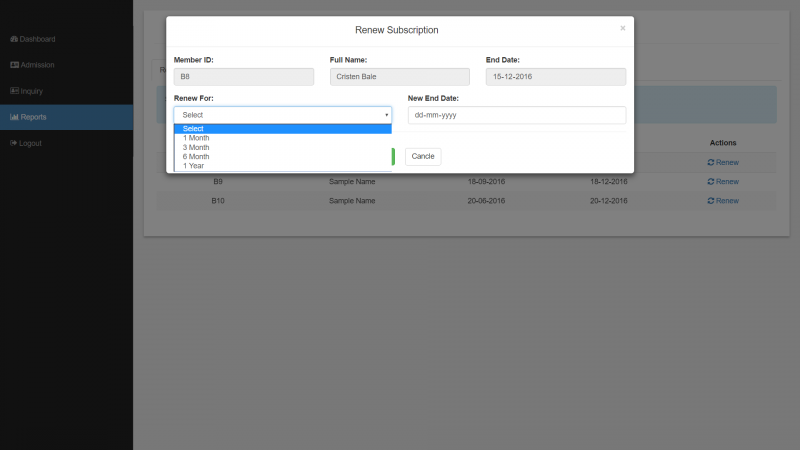Viewport: 800px width, 450px height.
Task: Click Logout in the sidebar
Action: coord(32,143)
